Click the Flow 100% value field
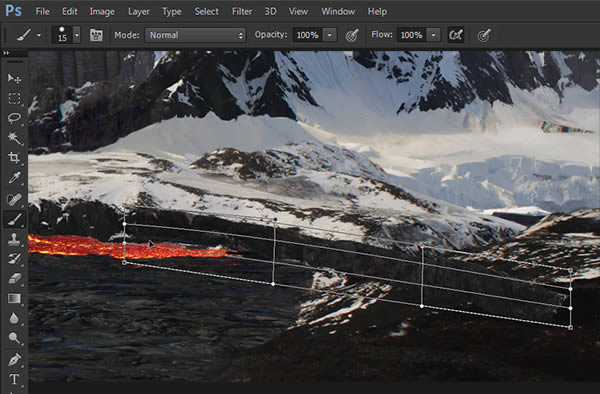600x394 pixels. point(412,35)
